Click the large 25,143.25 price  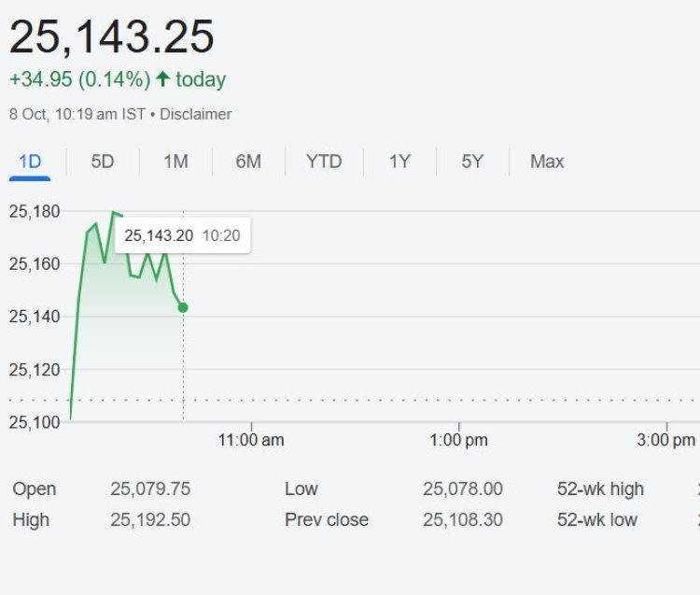112,37
